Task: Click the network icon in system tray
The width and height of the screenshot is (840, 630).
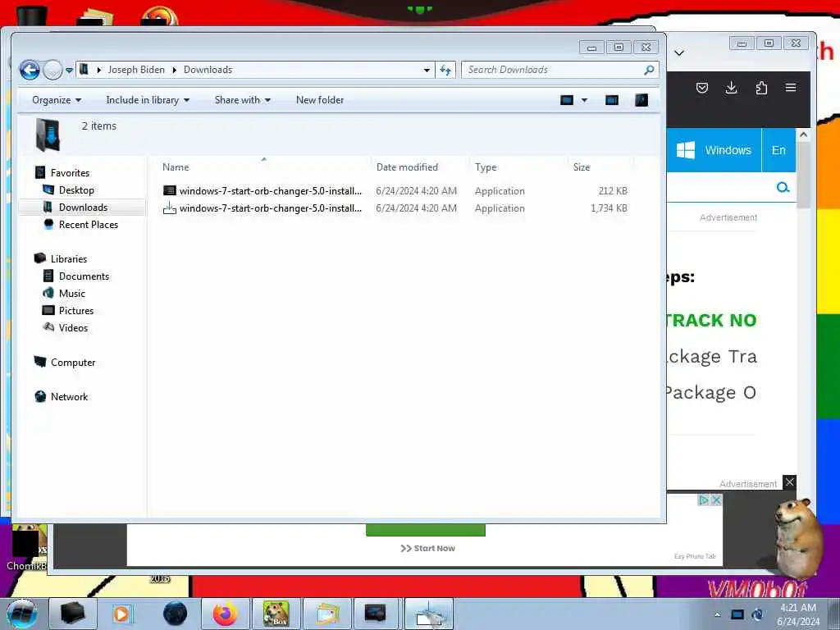Action: pos(737,614)
